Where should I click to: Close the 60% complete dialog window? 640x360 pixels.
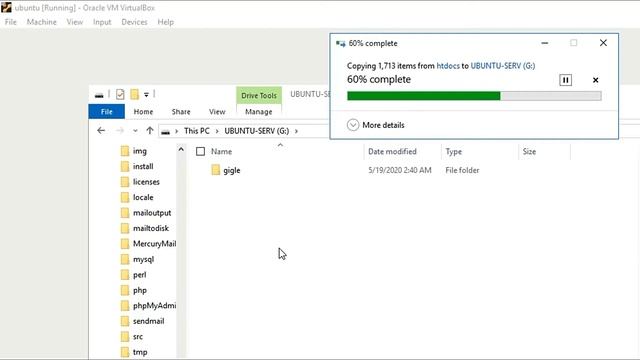pyautogui.click(x=603, y=43)
